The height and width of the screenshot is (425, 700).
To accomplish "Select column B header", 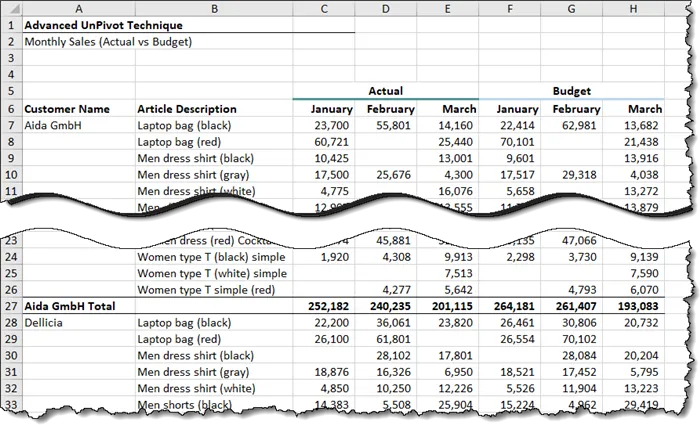I will (x=213, y=9).
